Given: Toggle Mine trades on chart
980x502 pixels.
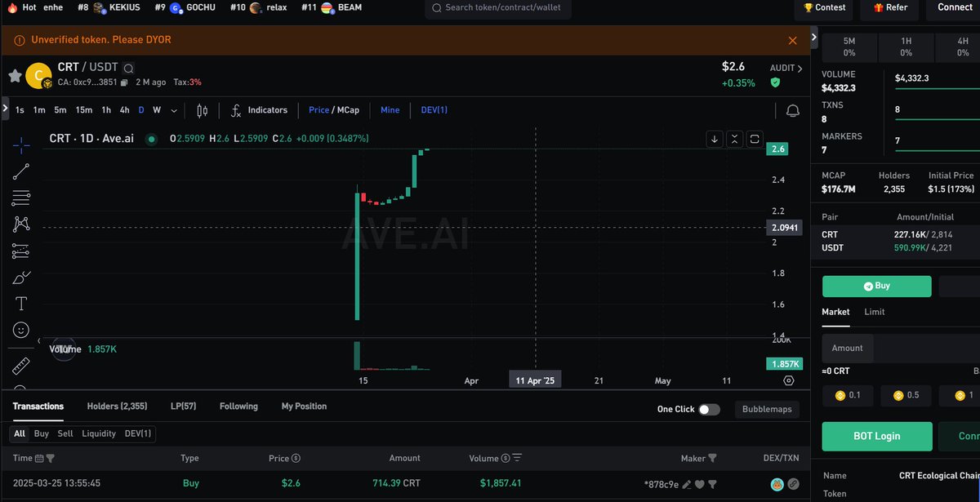Looking at the screenshot, I should click(390, 110).
